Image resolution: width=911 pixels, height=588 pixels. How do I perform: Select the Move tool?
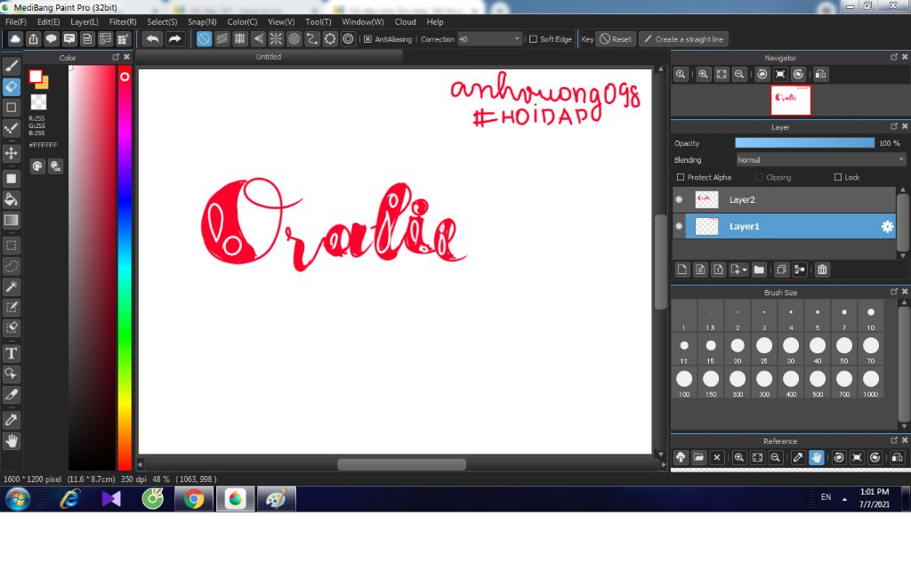[11, 153]
